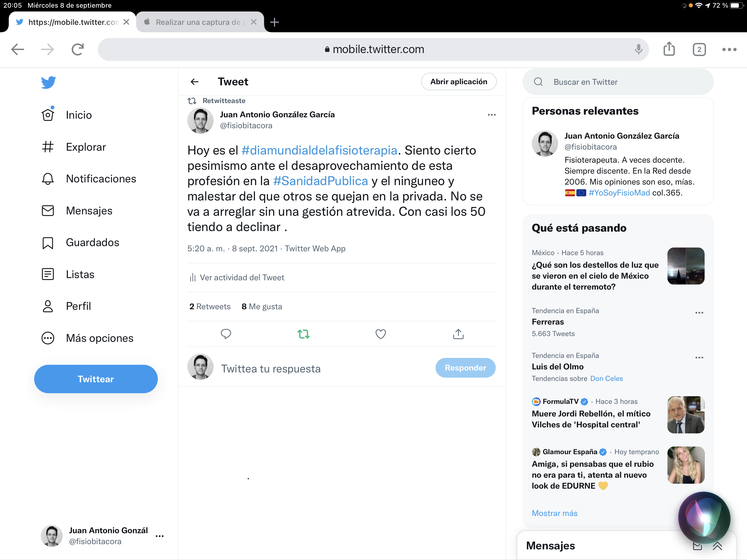Click the back arrow beside Tweet heading
747x560 pixels.
point(194,82)
